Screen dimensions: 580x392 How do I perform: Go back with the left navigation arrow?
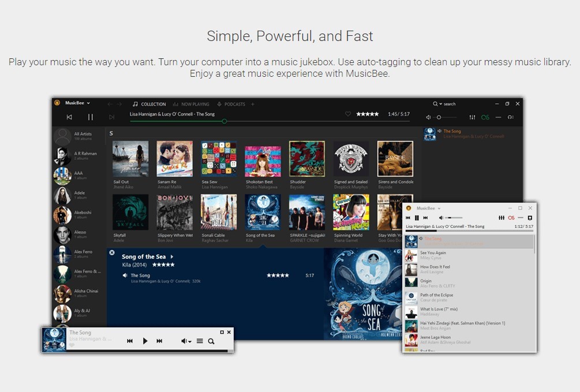[110, 104]
